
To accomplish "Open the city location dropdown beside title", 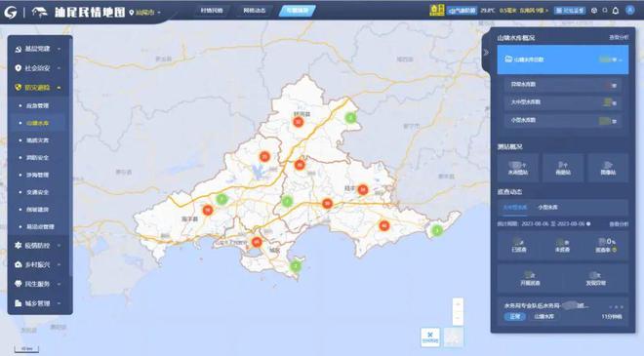I will point(145,13).
